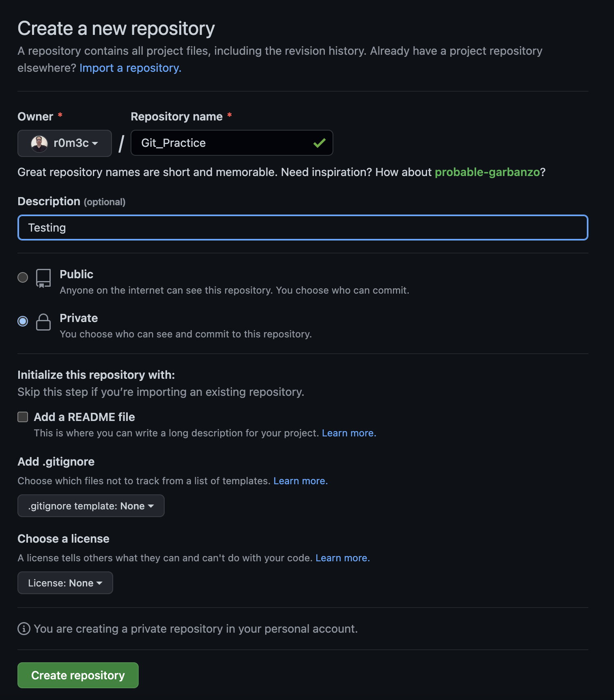Click inside the Description text field
Screen dimensions: 614x700
(302, 228)
